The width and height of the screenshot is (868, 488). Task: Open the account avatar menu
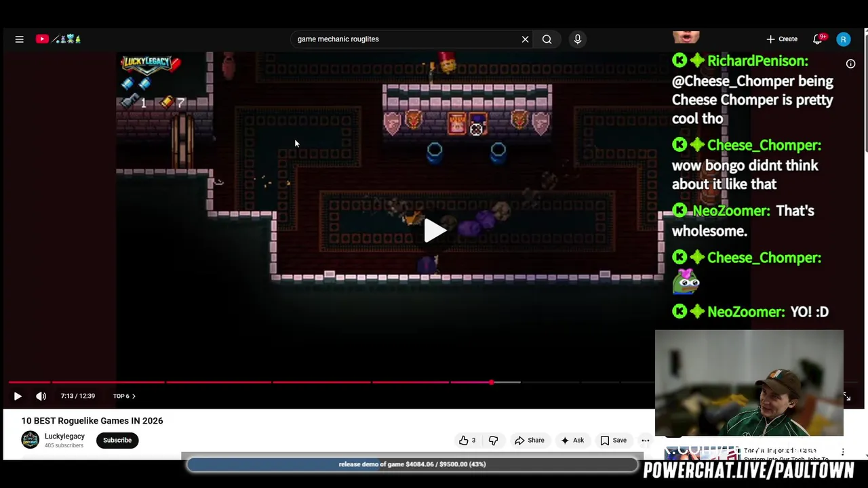point(844,39)
